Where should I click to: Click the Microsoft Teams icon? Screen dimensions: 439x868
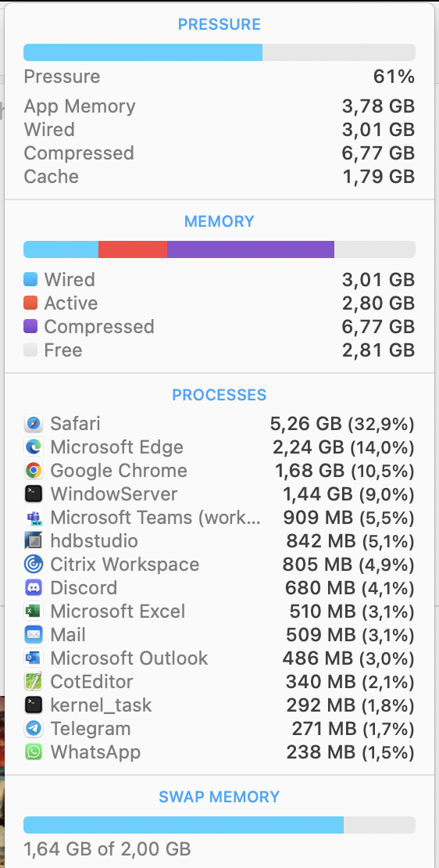pyautogui.click(x=33, y=518)
